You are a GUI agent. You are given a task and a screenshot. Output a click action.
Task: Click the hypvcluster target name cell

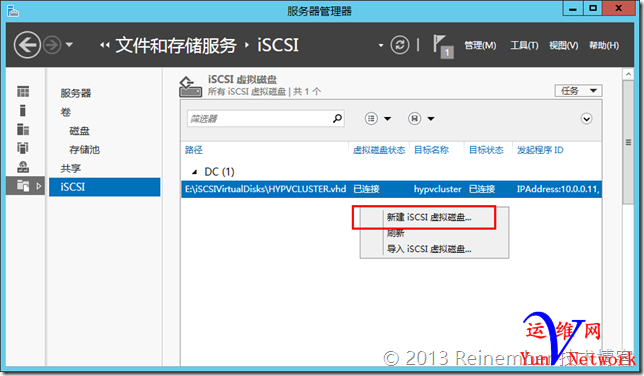point(437,189)
